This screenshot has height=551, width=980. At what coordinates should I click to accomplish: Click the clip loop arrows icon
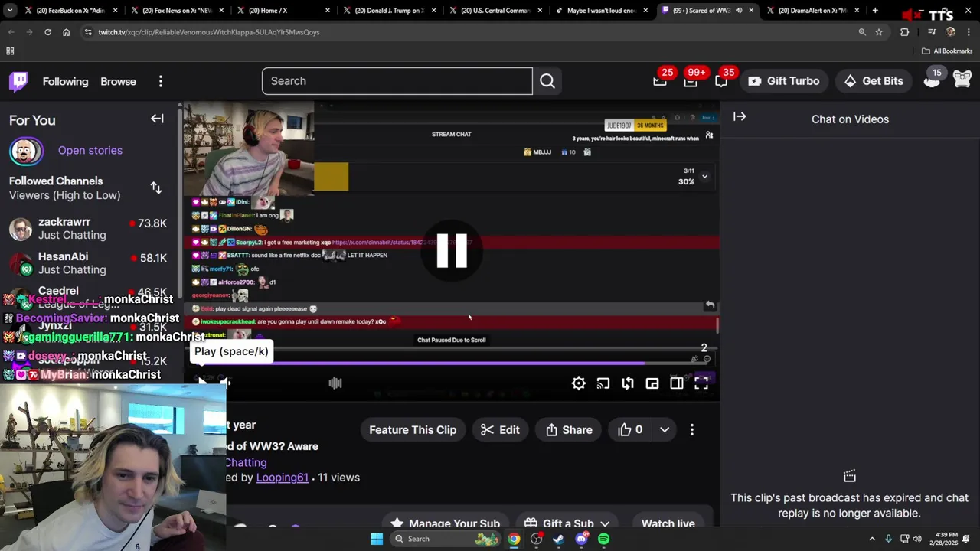coord(628,383)
